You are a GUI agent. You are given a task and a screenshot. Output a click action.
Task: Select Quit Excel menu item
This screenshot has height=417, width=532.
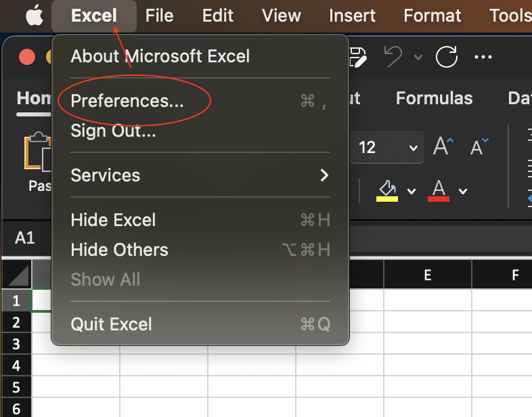pyautogui.click(x=112, y=324)
